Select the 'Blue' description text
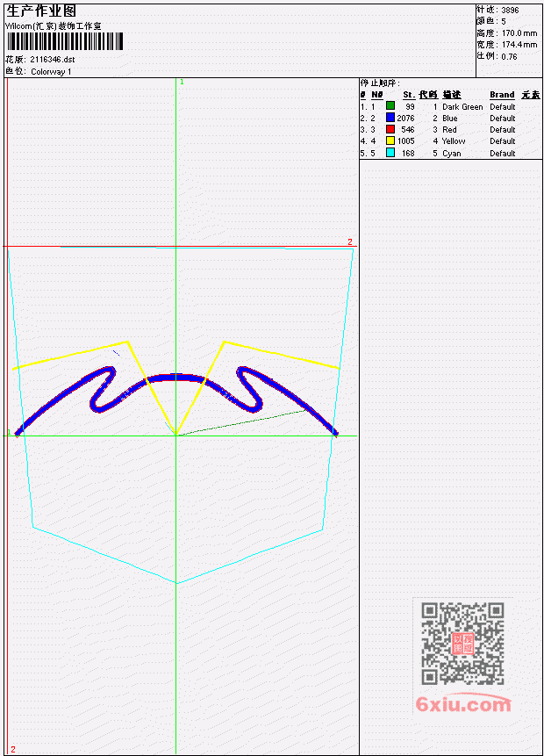 pos(449,119)
